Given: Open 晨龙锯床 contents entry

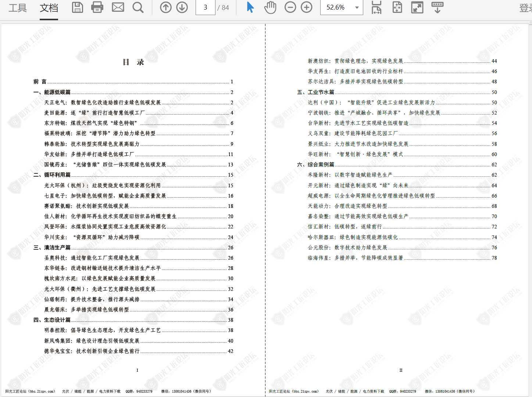Looking at the screenshot, I should coord(139,310).
